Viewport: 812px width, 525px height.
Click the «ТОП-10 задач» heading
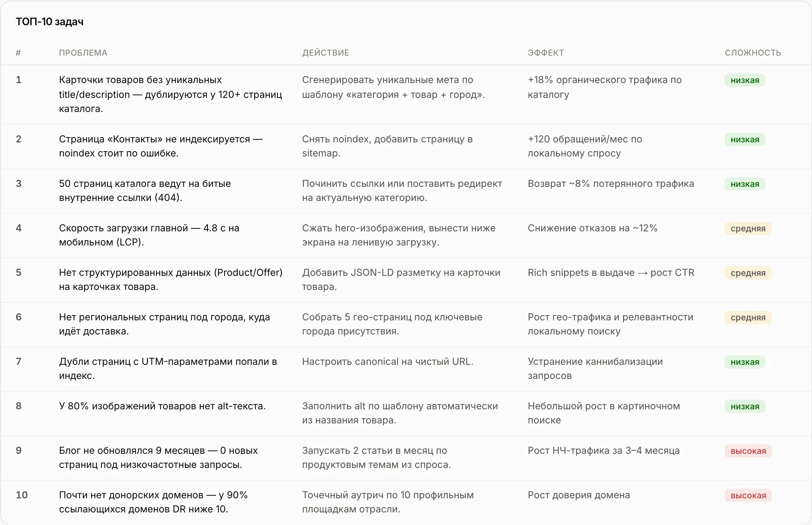click(x=50, y=22)
